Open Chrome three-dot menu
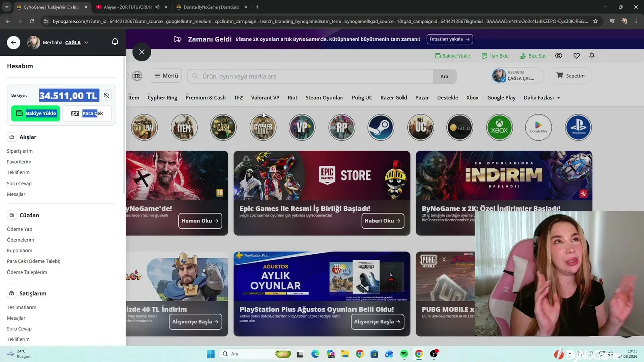 [636, 21]
